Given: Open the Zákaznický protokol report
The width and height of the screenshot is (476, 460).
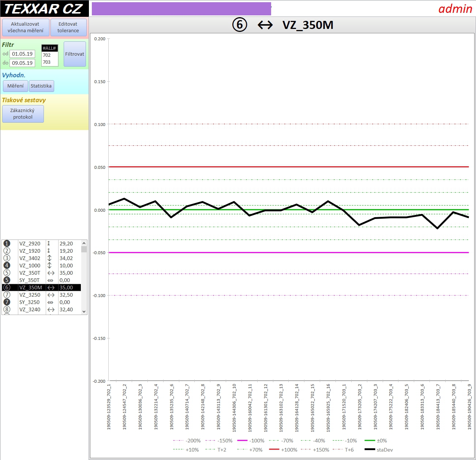Looking at the screenshot, I should (23, 114).
